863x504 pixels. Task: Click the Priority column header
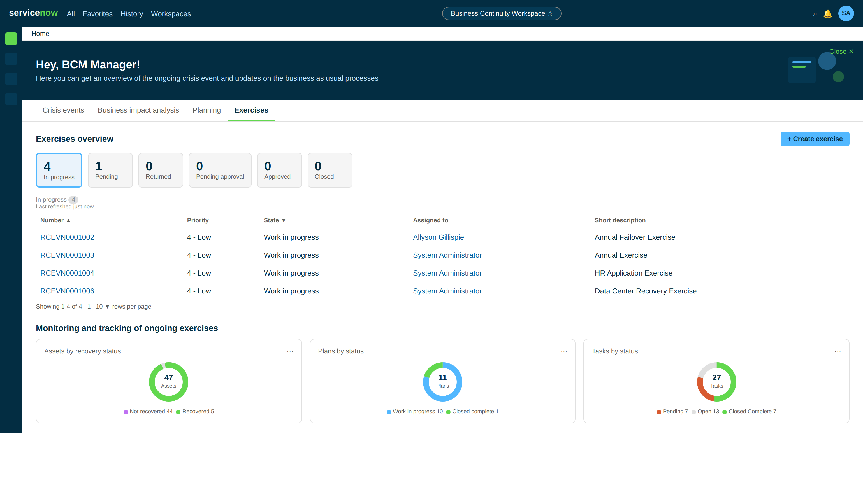(x=198, y=220)
